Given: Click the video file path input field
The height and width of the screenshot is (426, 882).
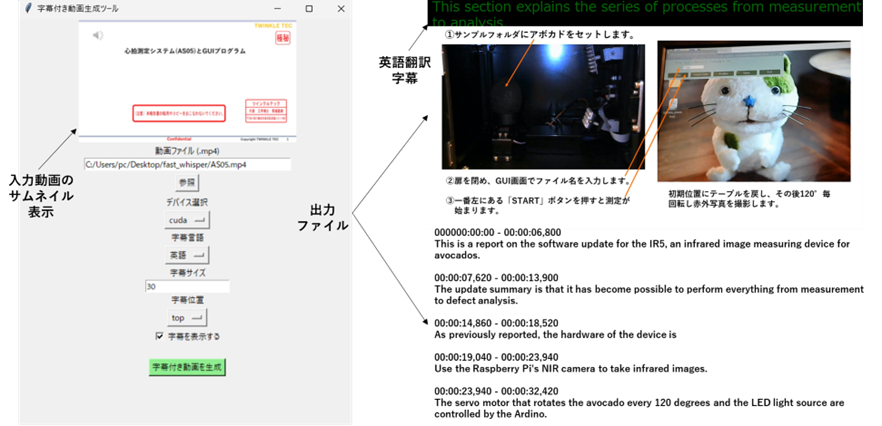Looking at the screenshot, I should click(x=187, y=164).
